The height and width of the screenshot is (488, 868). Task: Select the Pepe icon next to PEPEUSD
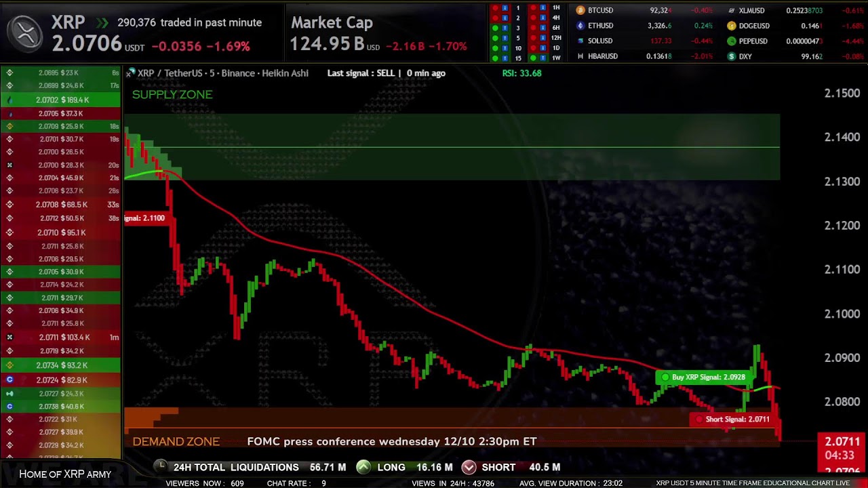point(731,41)
